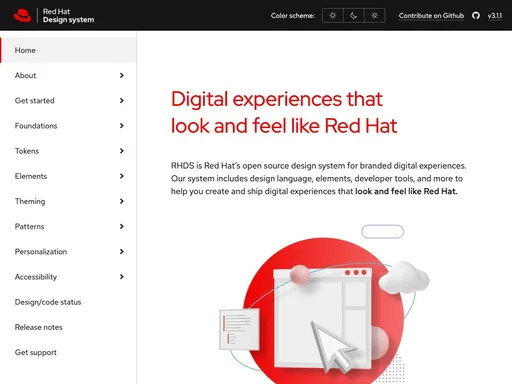Select the dark color scheme moon icon
The image size is (512, 384).
click(354, 16)
